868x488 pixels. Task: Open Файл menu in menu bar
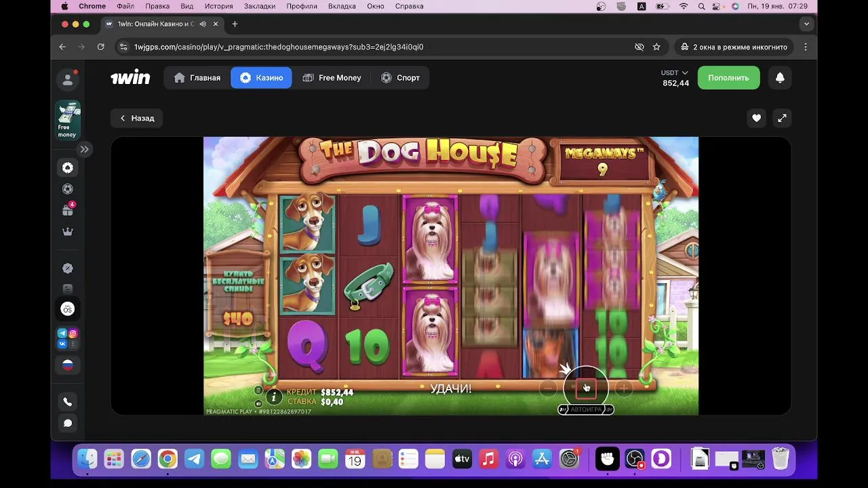click(125, 6)
